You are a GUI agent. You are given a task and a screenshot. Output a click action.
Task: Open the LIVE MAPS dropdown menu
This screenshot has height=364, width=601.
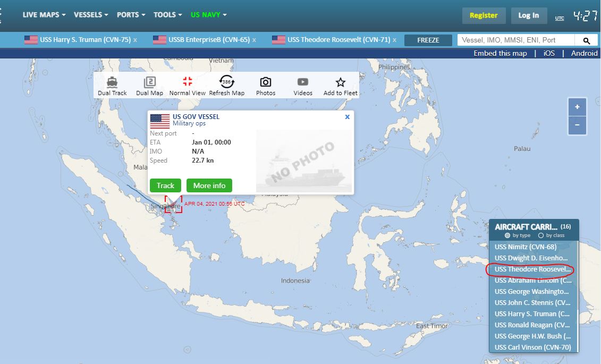click(x=44, y=14)
